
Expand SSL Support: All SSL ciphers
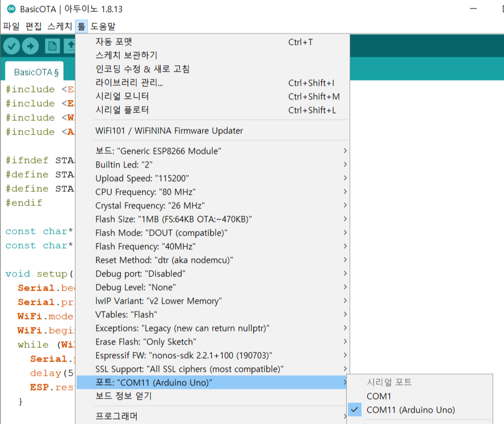pyautogui.click(x=212, y=369)
